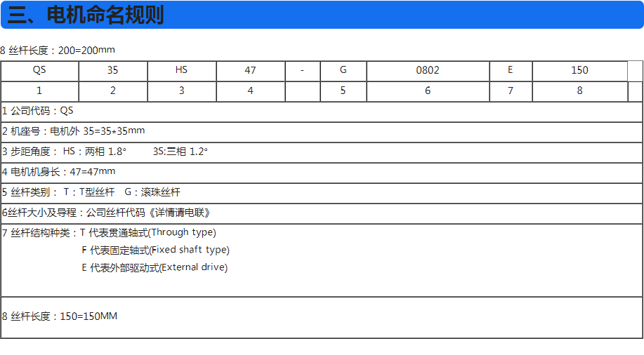The image size is (644, 355).
Task: Click index cell '2' under 35
Action: (x=113, y=91)
